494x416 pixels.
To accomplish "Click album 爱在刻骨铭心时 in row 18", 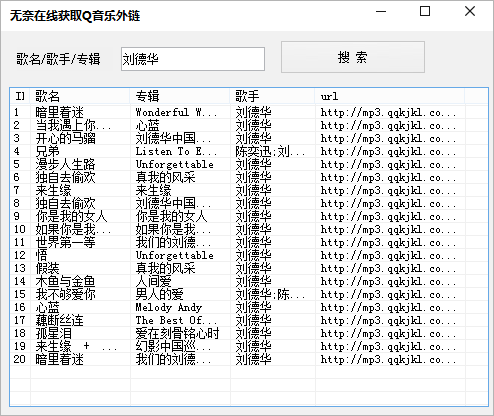I will click(x=178, y=333).
